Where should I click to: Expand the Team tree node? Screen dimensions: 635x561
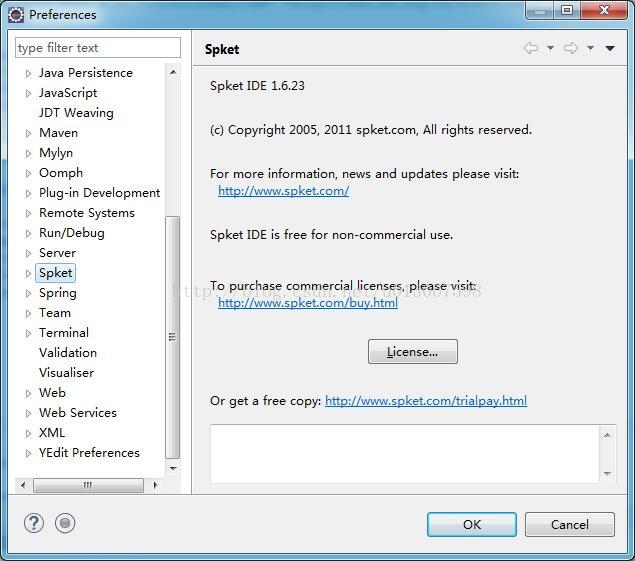[x=28, y=313]
